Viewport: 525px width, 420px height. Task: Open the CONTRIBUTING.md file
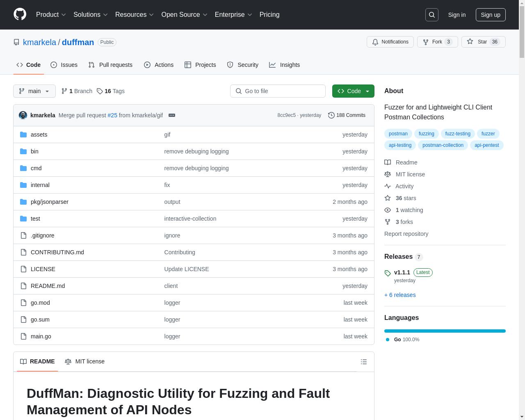57,252
